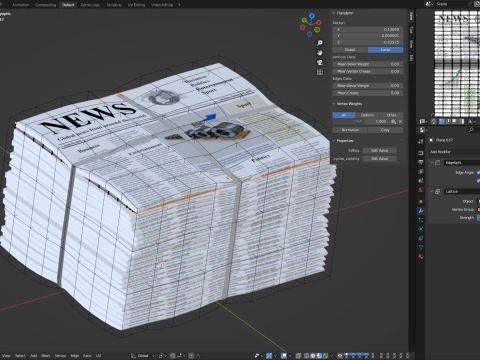Click the NEWS texture image preview
Viewport: 480px width, 360px height.
coord(457,64)
